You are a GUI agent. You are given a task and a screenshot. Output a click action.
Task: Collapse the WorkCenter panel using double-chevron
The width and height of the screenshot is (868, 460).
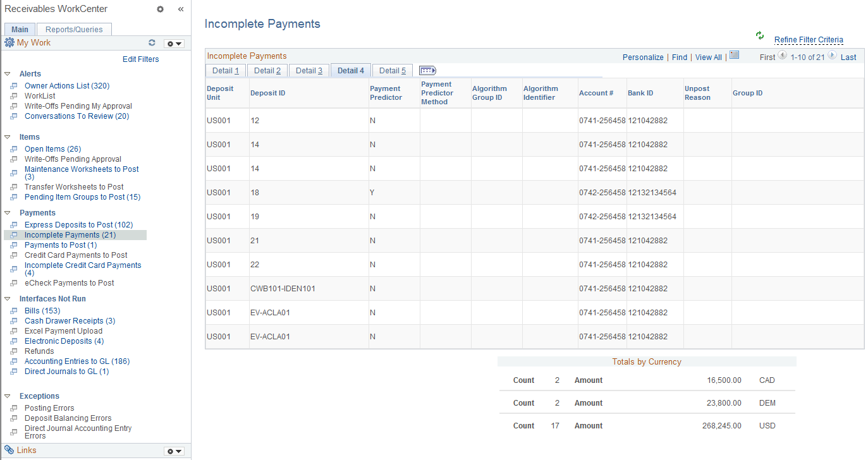pos(181,9)
